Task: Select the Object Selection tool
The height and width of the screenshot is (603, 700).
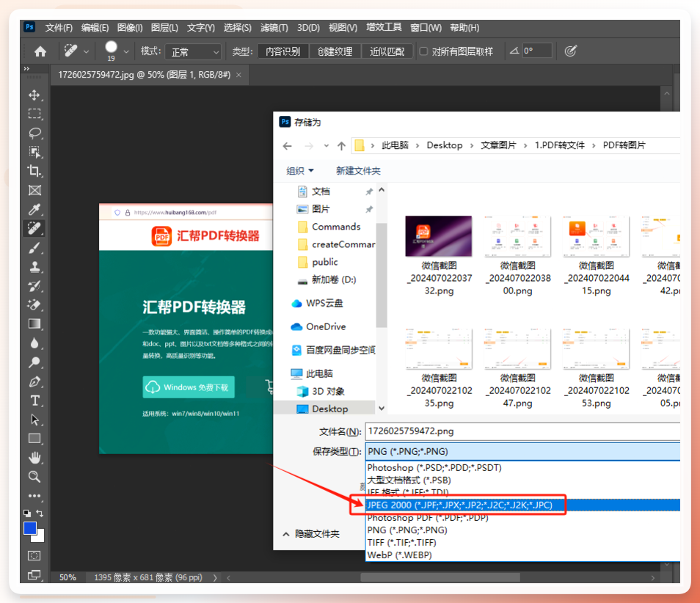Action: tap(34, 152)
